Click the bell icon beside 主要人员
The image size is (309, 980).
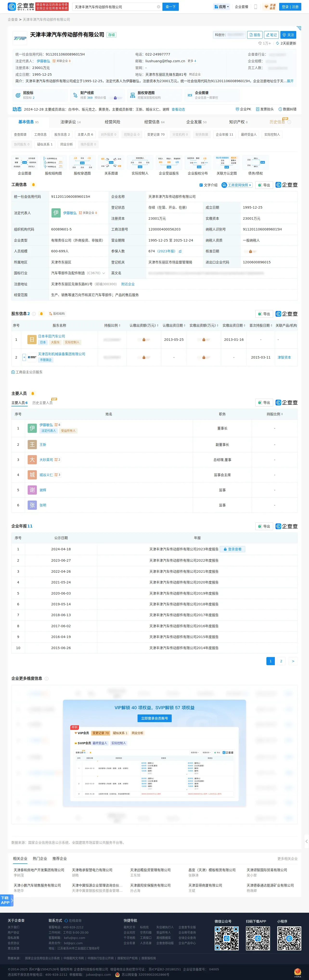pos(33,393)
